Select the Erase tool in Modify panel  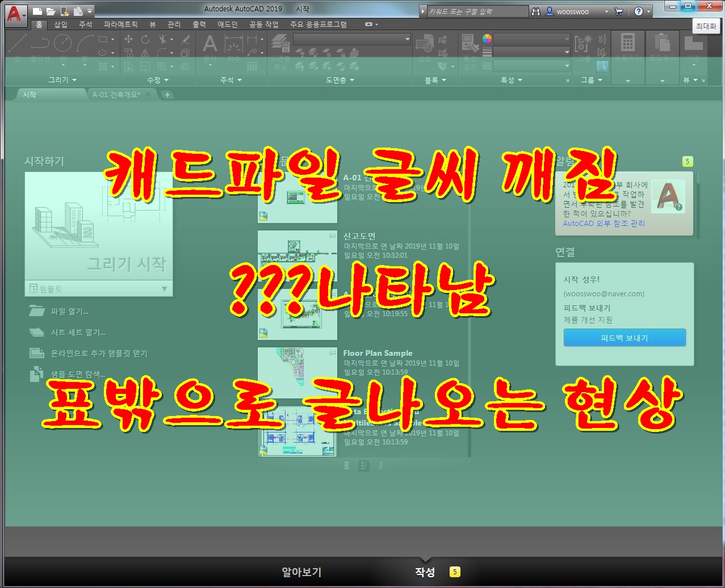(x=185, y=39)
